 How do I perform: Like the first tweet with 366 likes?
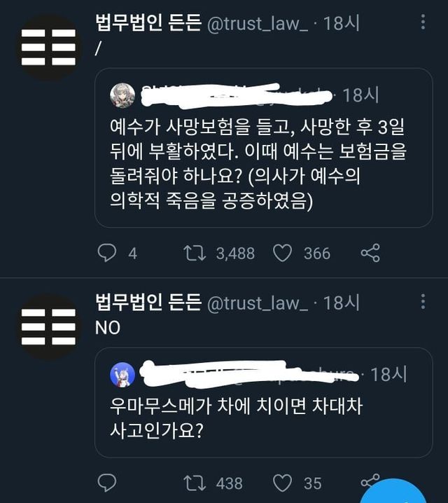click(282, 252)
